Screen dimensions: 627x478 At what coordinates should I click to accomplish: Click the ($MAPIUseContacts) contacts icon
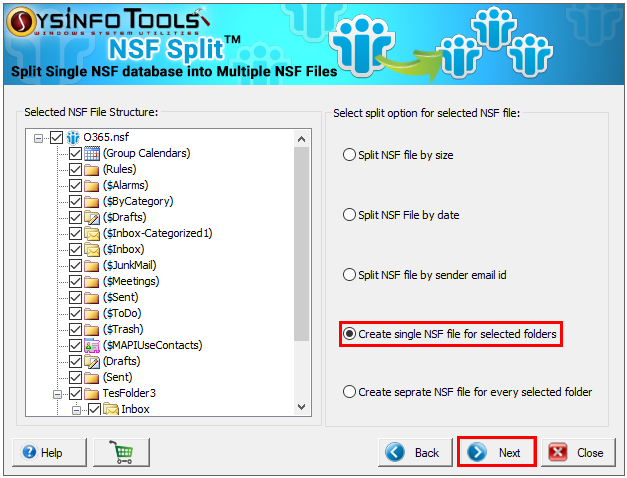[x=92, y=346]
